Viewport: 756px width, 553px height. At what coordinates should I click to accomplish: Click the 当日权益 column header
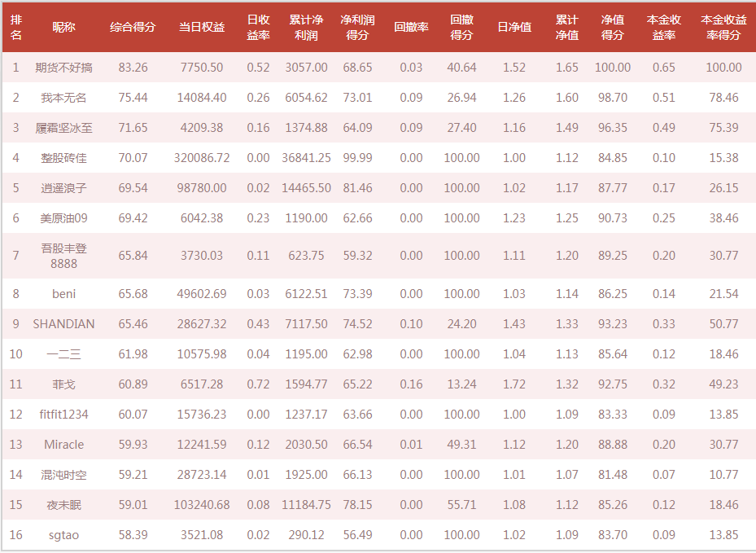(x=202, y=27)
